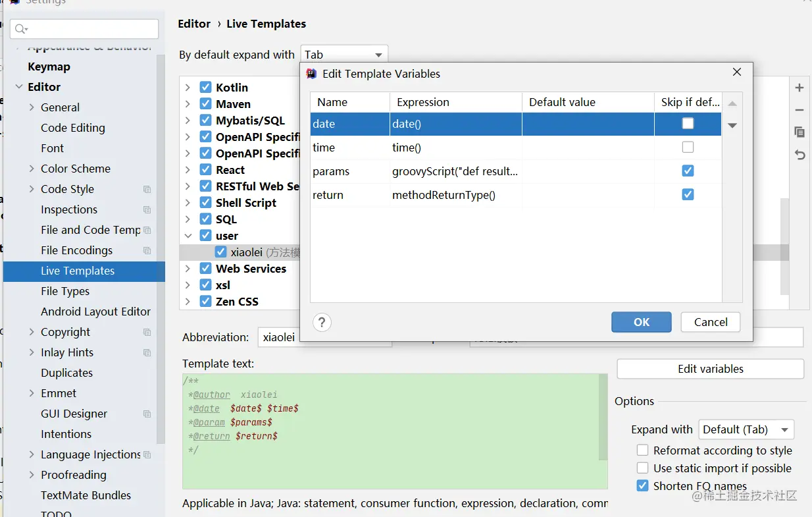The width and height of the screenshot is (812, 517).
Task: Close the Edit Template Variables dialog
Action: (x=737, y=72)
